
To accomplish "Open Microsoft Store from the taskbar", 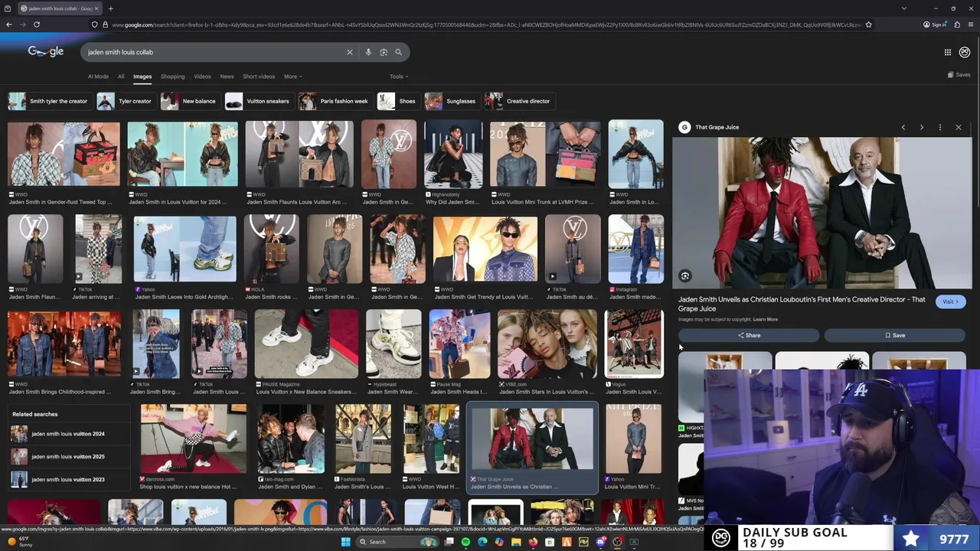I will coord(550,542).
